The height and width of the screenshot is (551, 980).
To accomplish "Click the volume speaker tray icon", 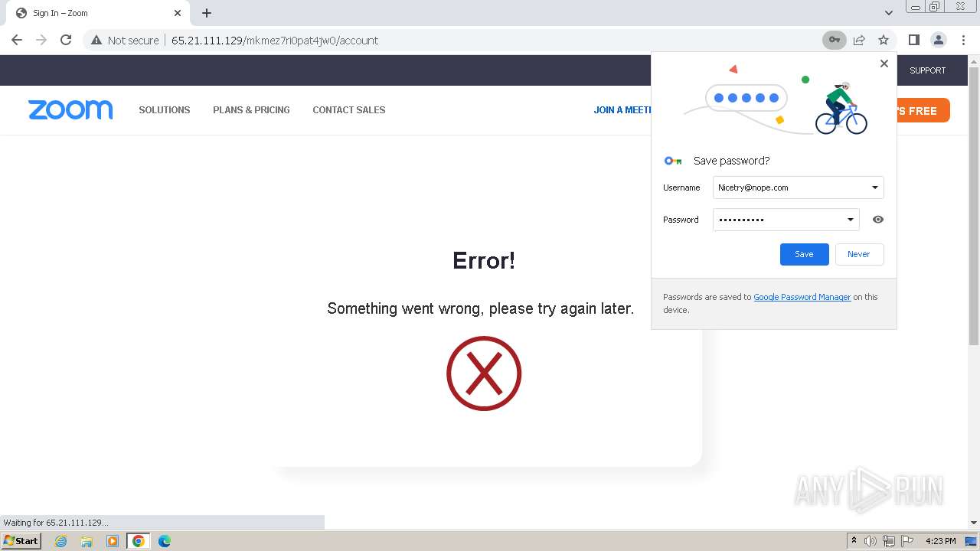I will (871, 541).
